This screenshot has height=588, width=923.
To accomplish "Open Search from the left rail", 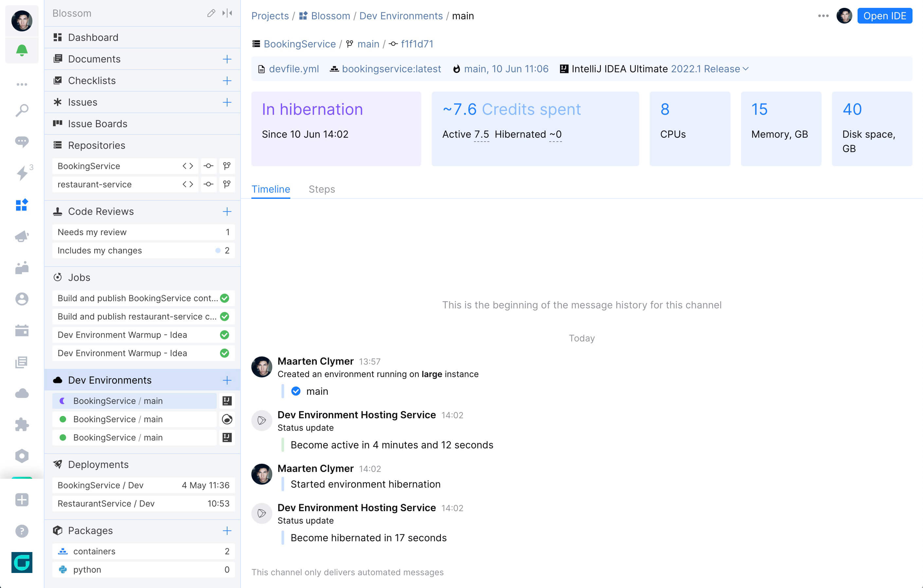I will [22, 110].
